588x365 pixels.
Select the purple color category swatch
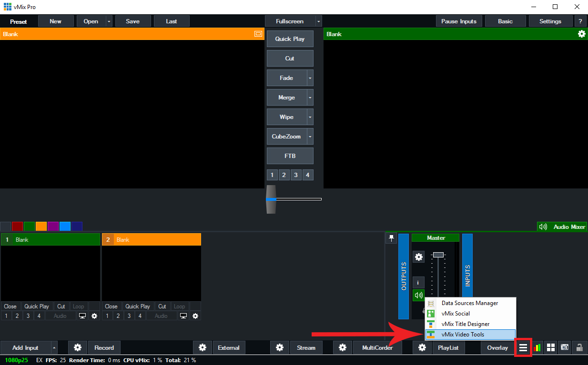(x=53, y=227)
